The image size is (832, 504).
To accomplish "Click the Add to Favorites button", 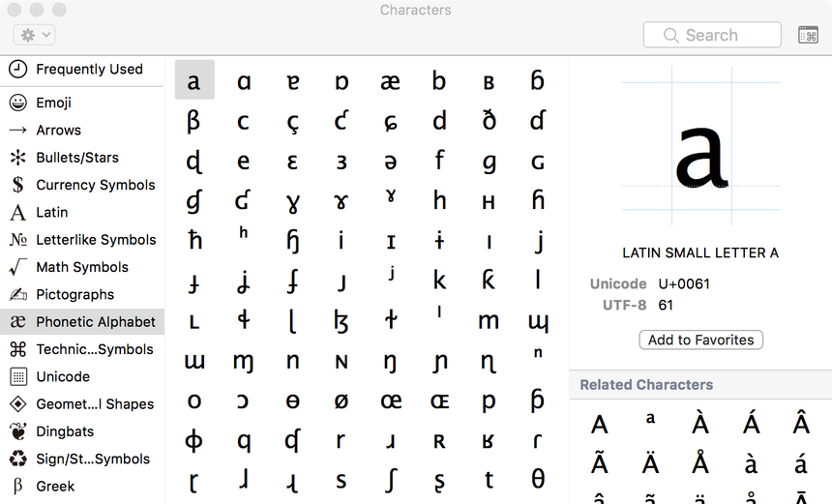I will pyautogui.click(x=701, y=340).
